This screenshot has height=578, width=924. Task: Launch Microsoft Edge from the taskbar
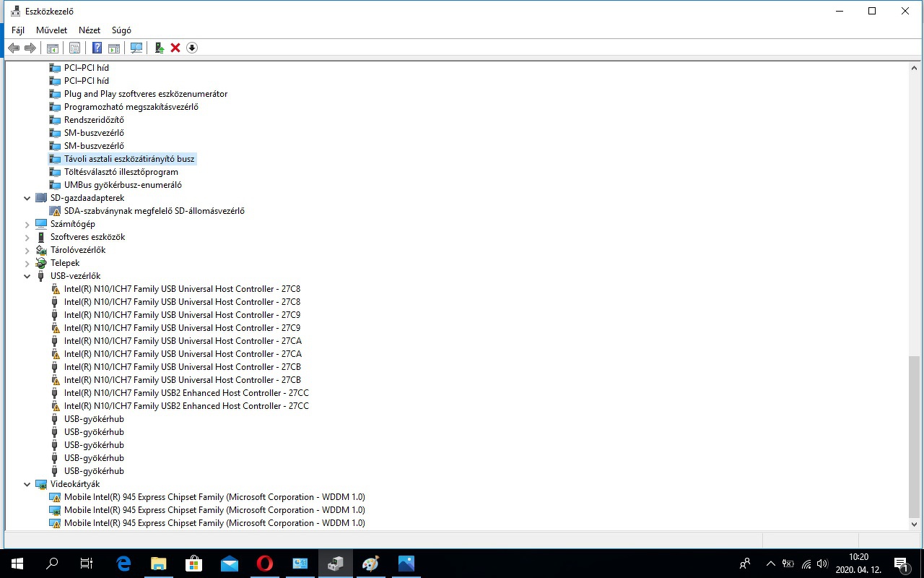tap(123, 564)
